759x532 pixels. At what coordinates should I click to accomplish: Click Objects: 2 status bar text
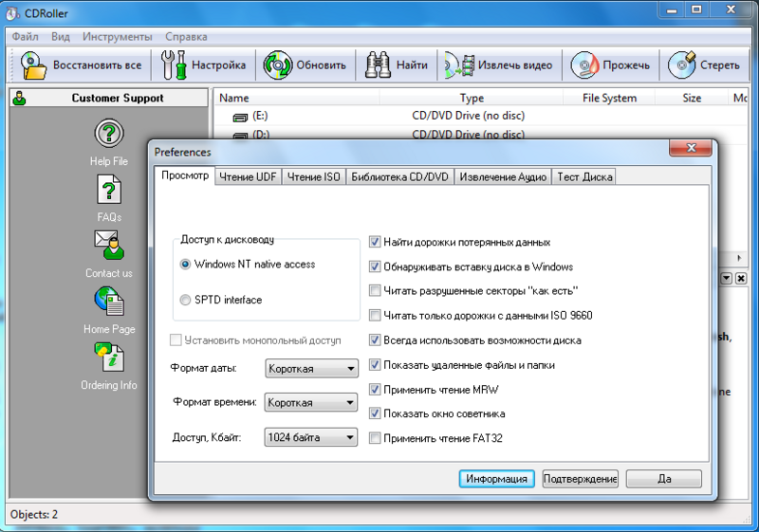pyautogui.click(x=34, y=515)
